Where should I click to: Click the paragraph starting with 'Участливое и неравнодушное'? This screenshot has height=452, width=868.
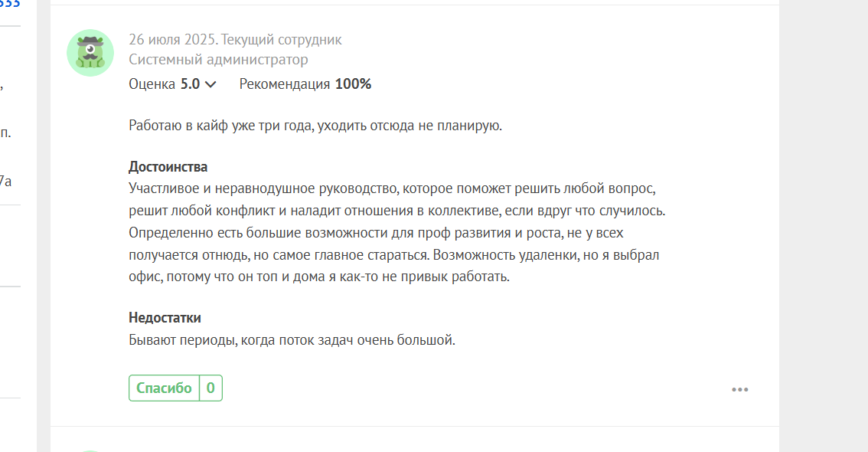397,233
